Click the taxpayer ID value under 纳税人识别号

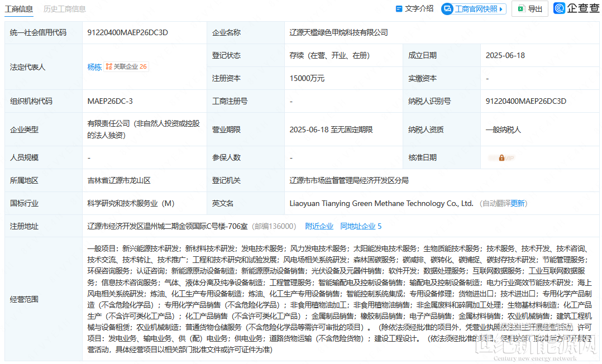525,102
